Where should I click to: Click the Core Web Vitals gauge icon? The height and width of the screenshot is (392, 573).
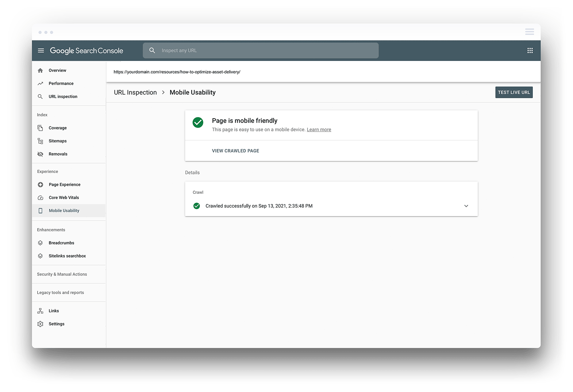[x=41, y=198]
